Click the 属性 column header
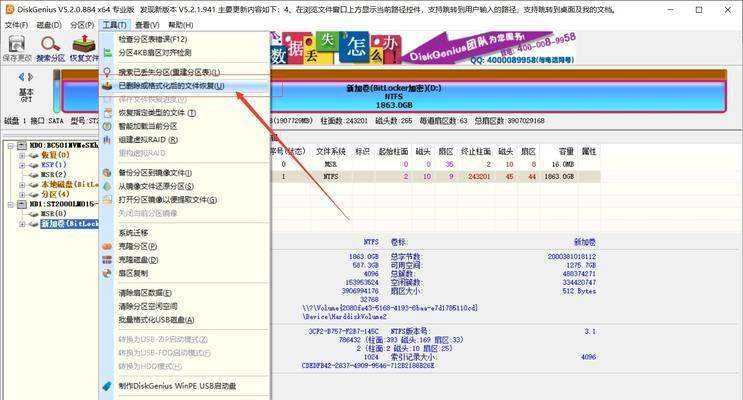743x400 pixels. tap(589, 151)
